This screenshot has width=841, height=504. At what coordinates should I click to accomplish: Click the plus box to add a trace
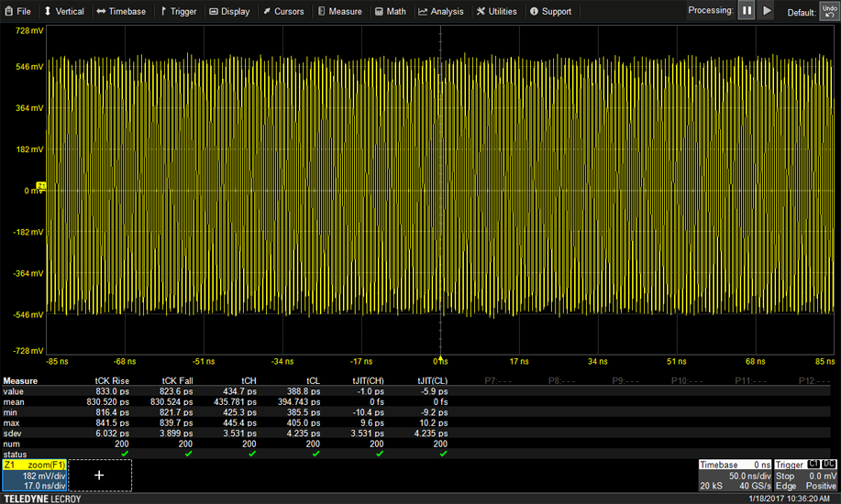100,476
